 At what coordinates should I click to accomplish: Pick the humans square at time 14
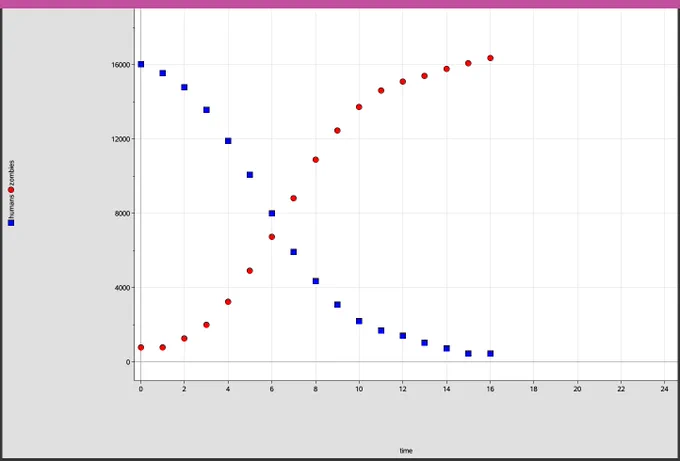[447, 348]
